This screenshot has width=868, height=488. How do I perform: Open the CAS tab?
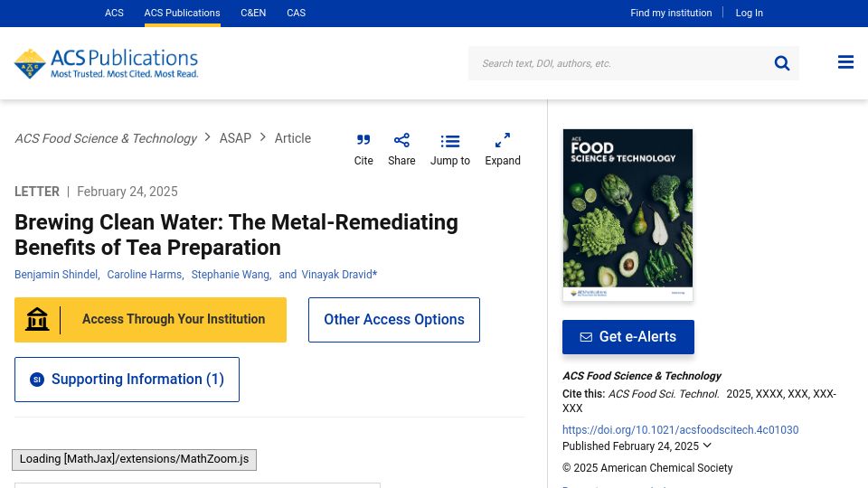point(296,13)
